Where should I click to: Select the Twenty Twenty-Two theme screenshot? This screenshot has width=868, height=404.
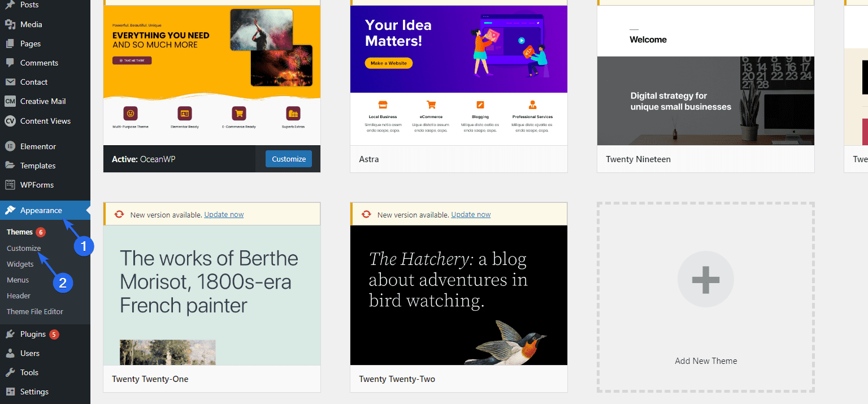(459, 295)
